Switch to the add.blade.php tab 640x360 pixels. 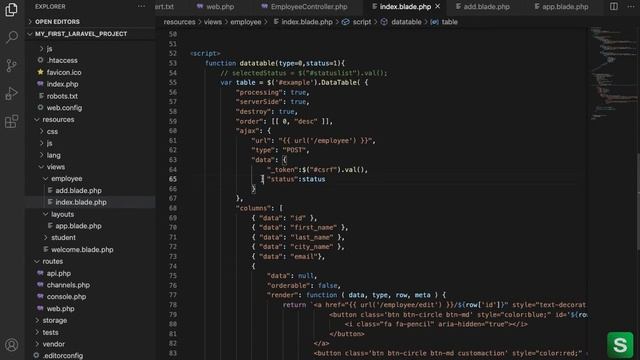[482, 7]
